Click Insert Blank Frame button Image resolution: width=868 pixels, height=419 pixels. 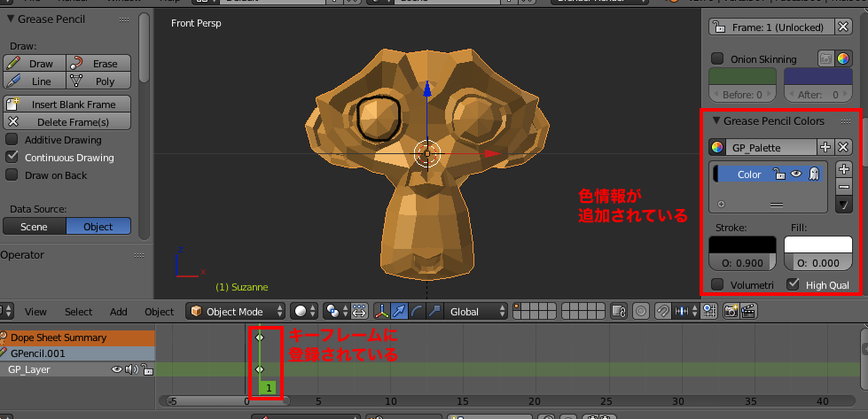pos(67,105)
